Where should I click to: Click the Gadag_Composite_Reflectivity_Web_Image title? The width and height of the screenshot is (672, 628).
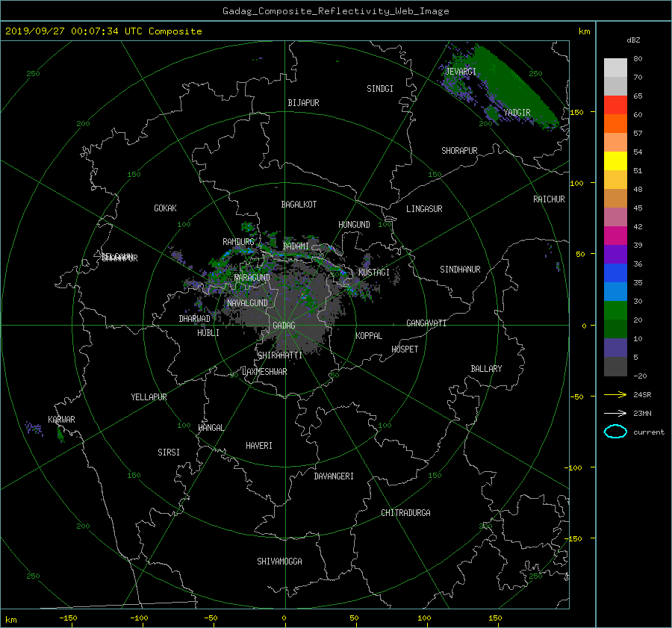click(335, 11)
